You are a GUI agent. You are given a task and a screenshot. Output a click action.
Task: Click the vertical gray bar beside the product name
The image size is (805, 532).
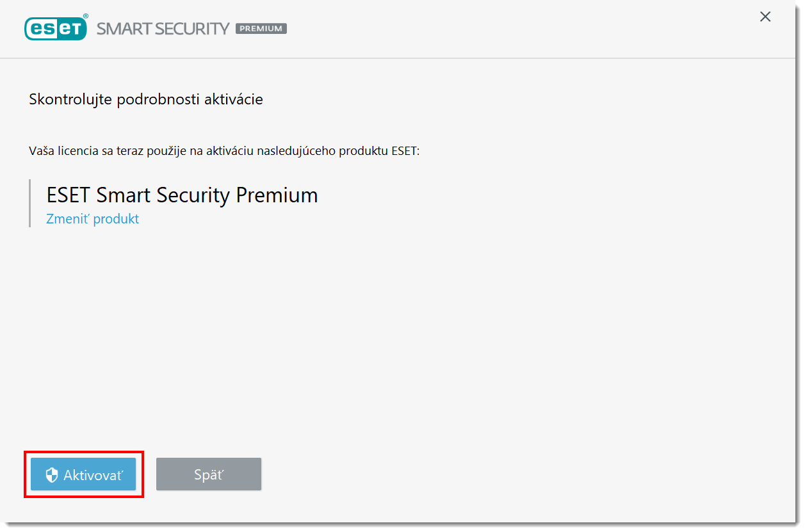point(29,203)
